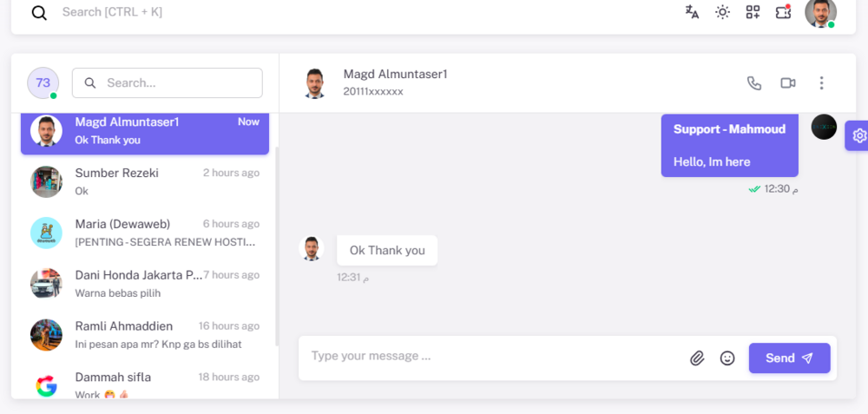
Task: Open the emoji picker smiley icon
Action: coord(727,358)
